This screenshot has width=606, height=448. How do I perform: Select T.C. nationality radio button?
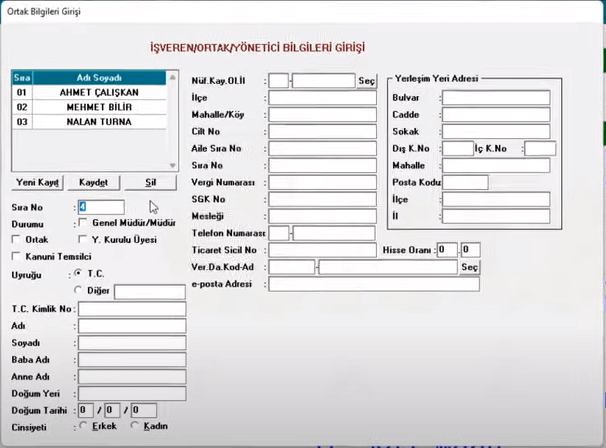pyautogui.click(x=79, y=273)
